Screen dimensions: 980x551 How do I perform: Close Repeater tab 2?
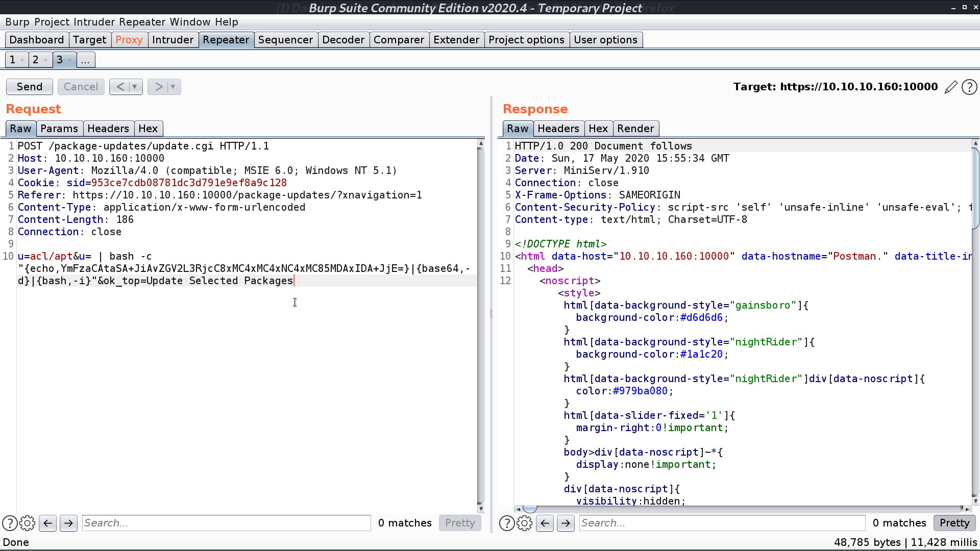click(x=45, y=60)
